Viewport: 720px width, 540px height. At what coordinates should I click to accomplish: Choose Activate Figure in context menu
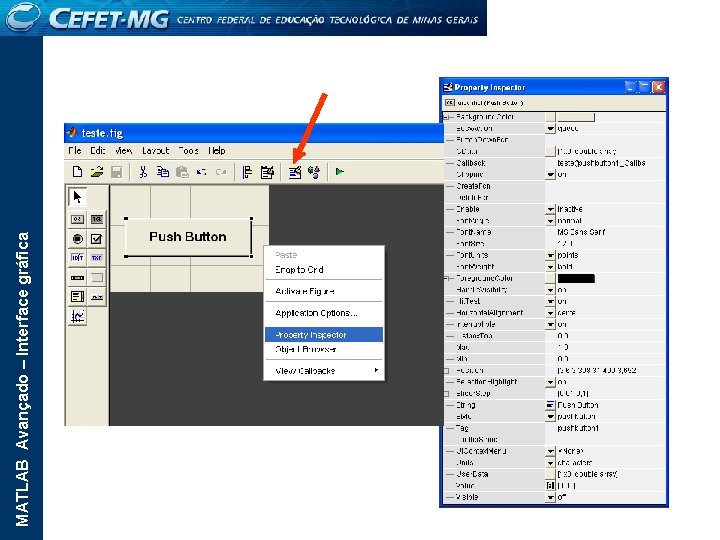(x=324, y=291)
